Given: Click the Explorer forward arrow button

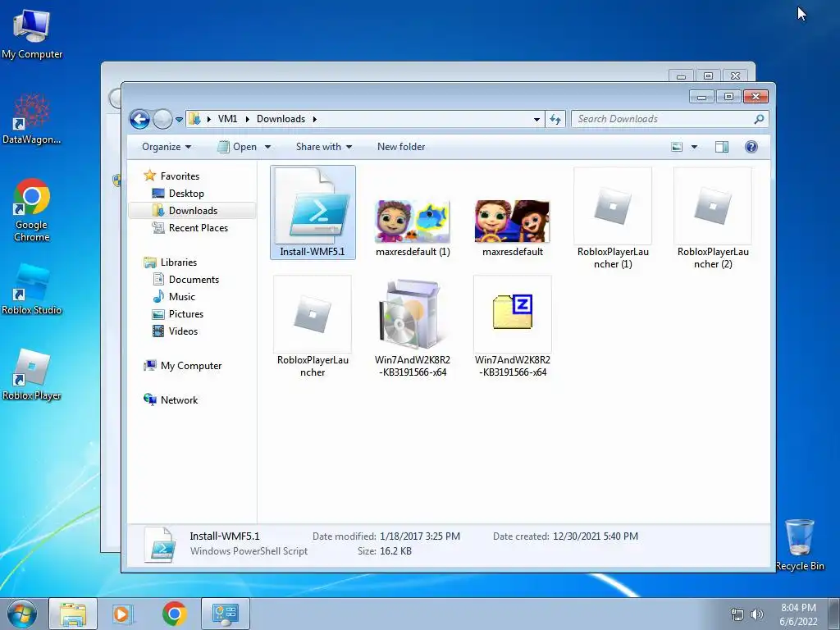Looking at the screenshot, I should pyautogui.click(x=162, y=119).
